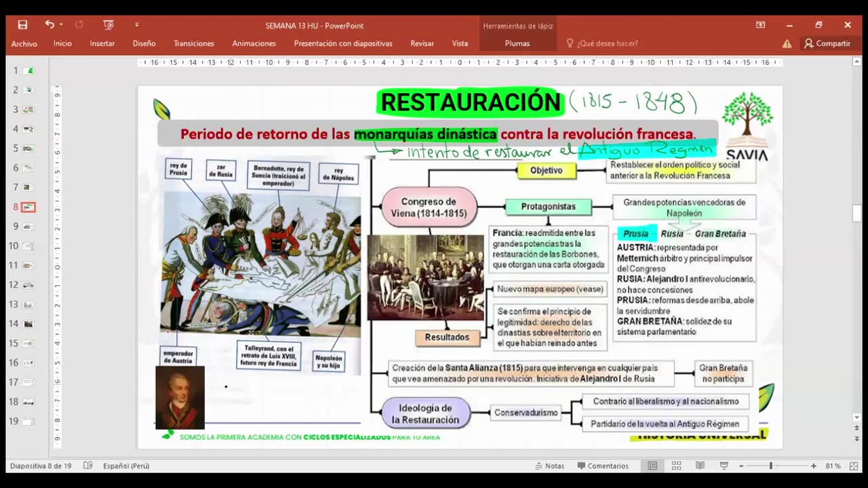Select the Congress of Vienna painting image
The height and width of the screenshot is (488, 868).
tap(425, 277)
